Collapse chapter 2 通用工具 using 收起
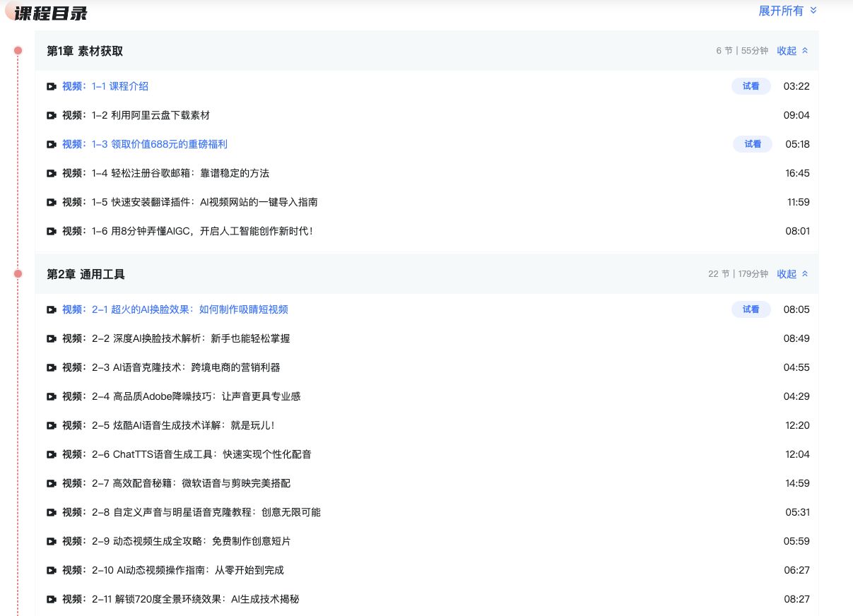 [x=792, y=274]
